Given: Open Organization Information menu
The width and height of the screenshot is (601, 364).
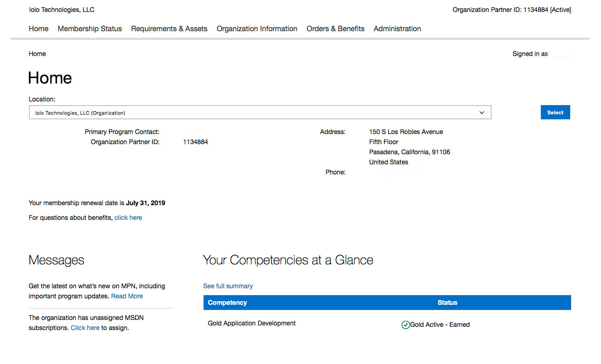Looking at the screenshot, I should tap(257, 28).
